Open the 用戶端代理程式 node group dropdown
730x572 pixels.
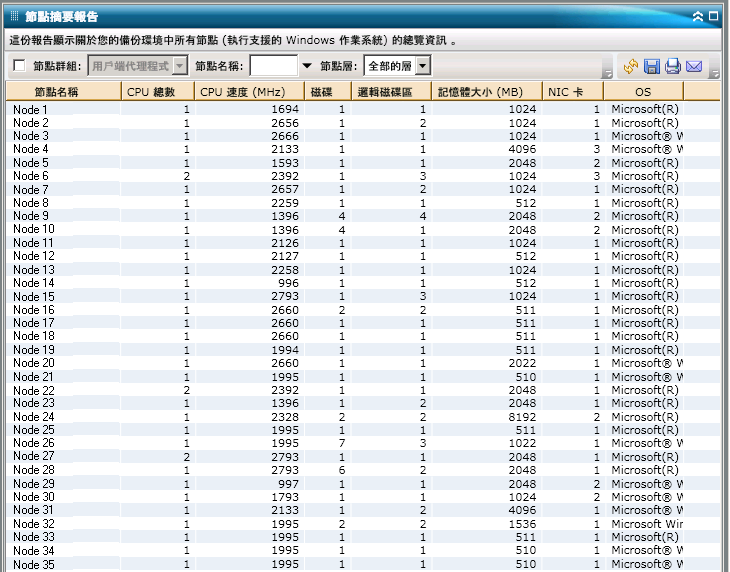(x=180, y=66)
